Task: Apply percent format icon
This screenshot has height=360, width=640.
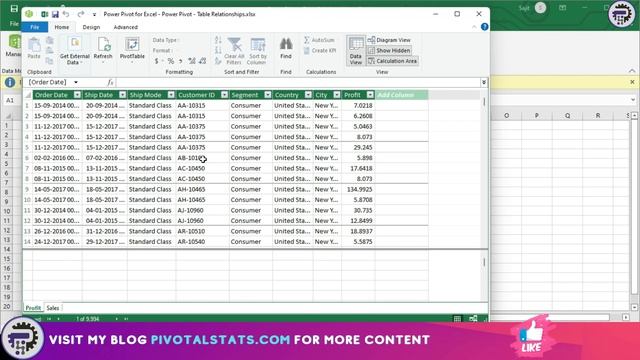Action: point(171,61)
